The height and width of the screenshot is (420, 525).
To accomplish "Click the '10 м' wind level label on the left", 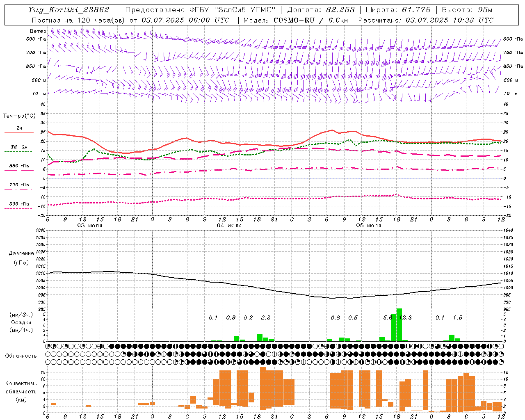I will (39, 94).
